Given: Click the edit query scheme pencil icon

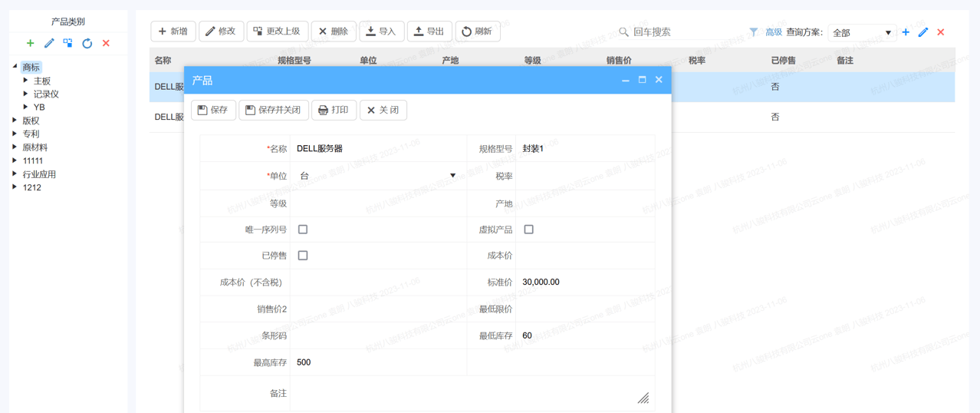Looking at the screenshot, I should pyautogui.click(x=923, y=32).
